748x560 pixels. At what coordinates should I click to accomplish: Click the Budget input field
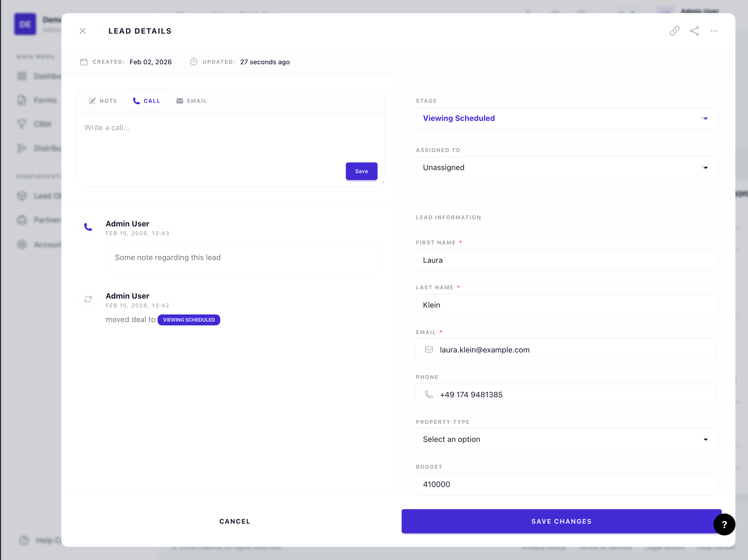566,484
